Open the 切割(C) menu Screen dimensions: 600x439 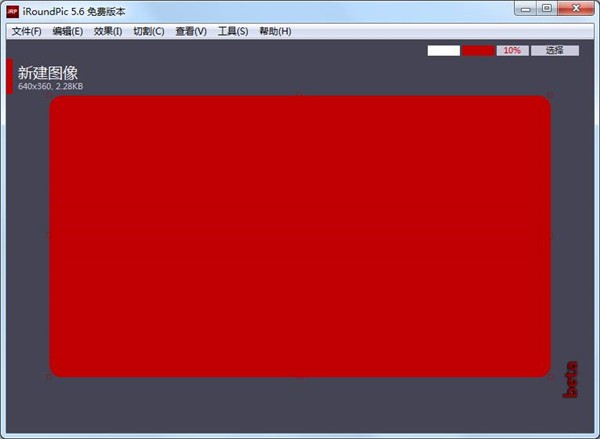149,31
